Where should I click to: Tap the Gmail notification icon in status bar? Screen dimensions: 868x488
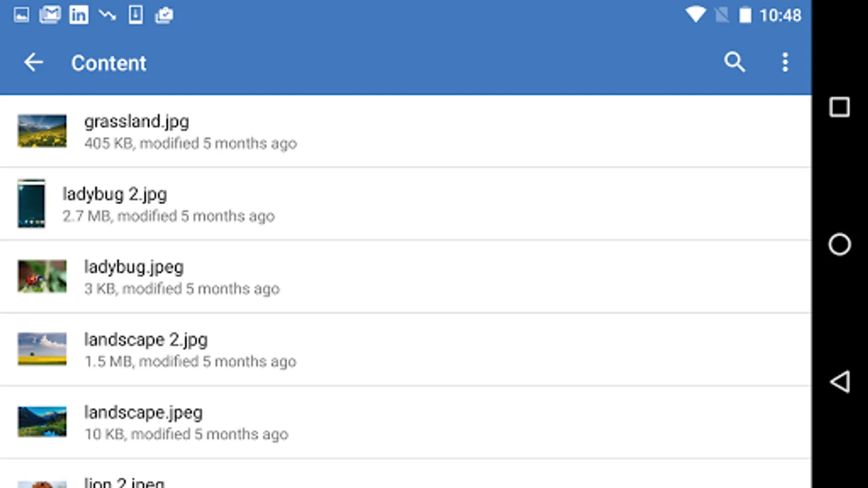tap(50, 15)
